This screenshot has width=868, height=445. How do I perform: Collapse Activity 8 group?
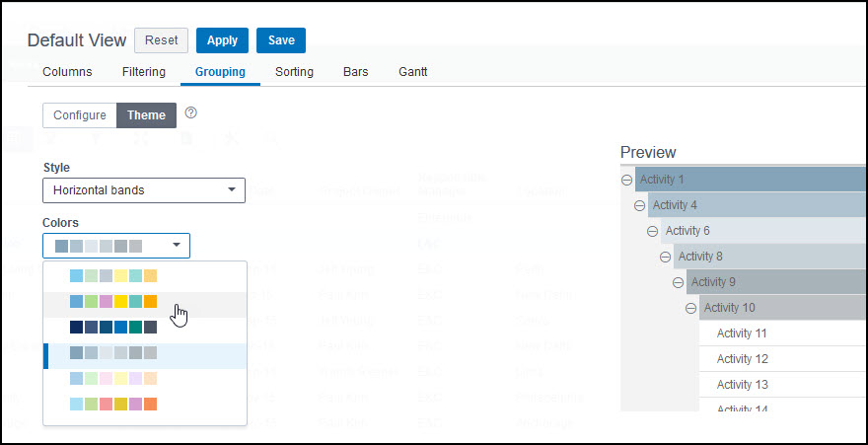click(666, 257)
